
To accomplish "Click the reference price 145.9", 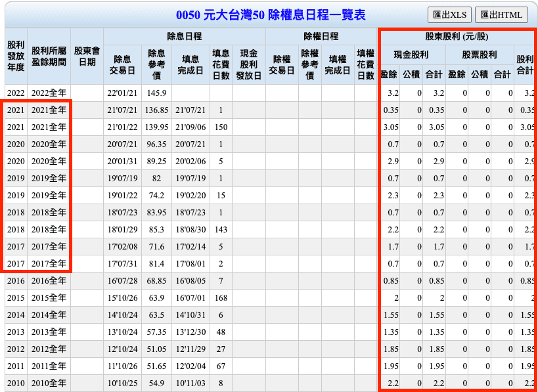I will coord(156,93).
